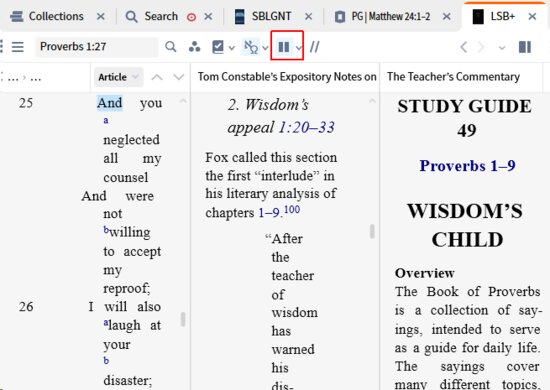Go forward with right arrow
This screenshot has height=390, width=550.
pos(481,47)
